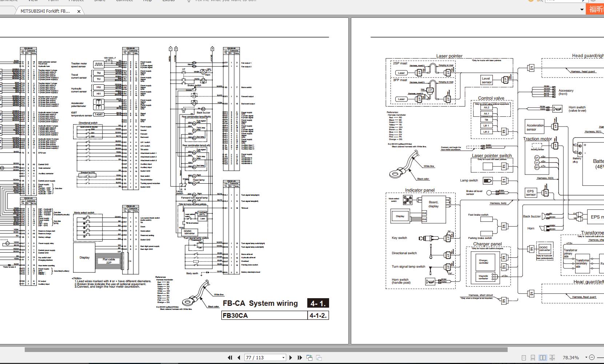604x364 pixels.
Task: Click the 'Level sensor' box
Action: (x=486, y=80)
